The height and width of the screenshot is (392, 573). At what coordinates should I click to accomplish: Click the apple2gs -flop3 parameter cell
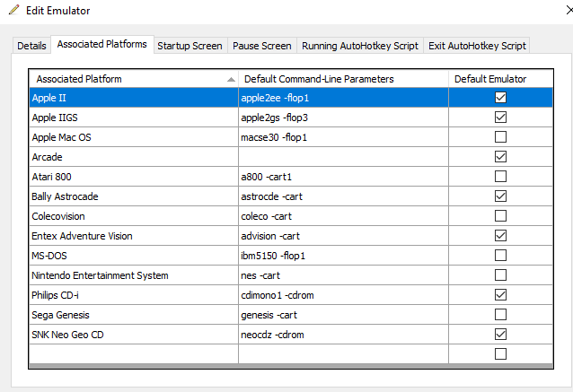(x=343, y=118)
